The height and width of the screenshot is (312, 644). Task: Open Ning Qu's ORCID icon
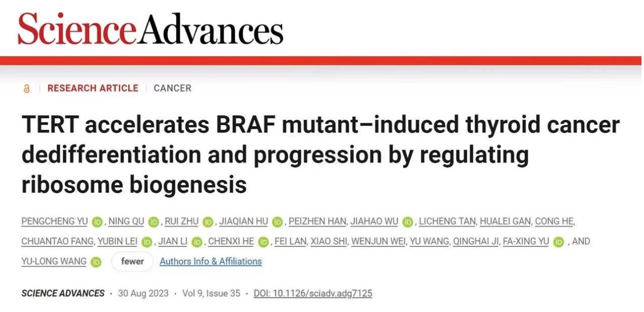point(154,221)
